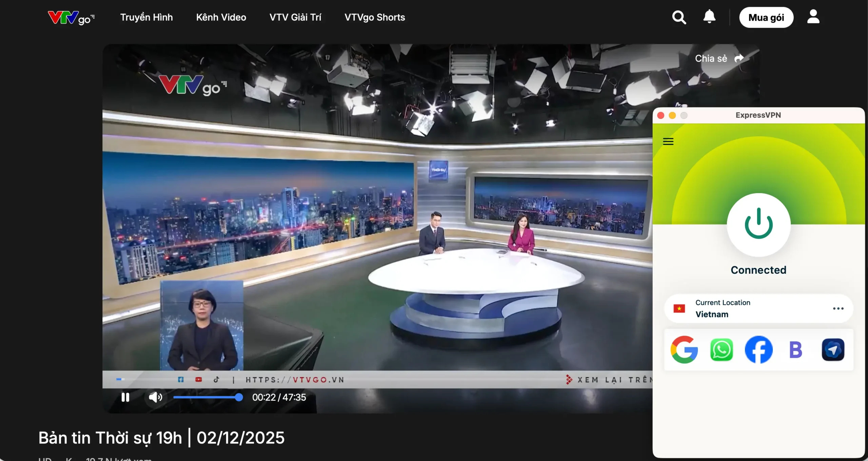Screen dimensions: 868x461
Task: Click the Mua gói button
Action: pos(767,17)
